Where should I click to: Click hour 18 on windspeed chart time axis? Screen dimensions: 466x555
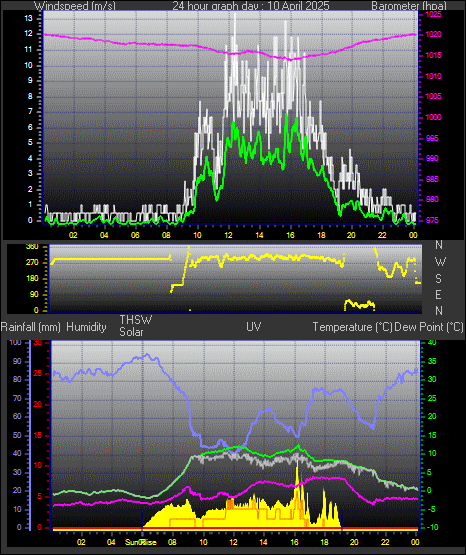click(321, 235)
